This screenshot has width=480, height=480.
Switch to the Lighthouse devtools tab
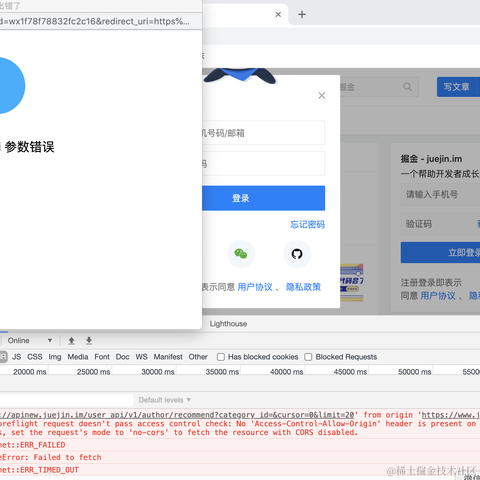tap(228, 324)
